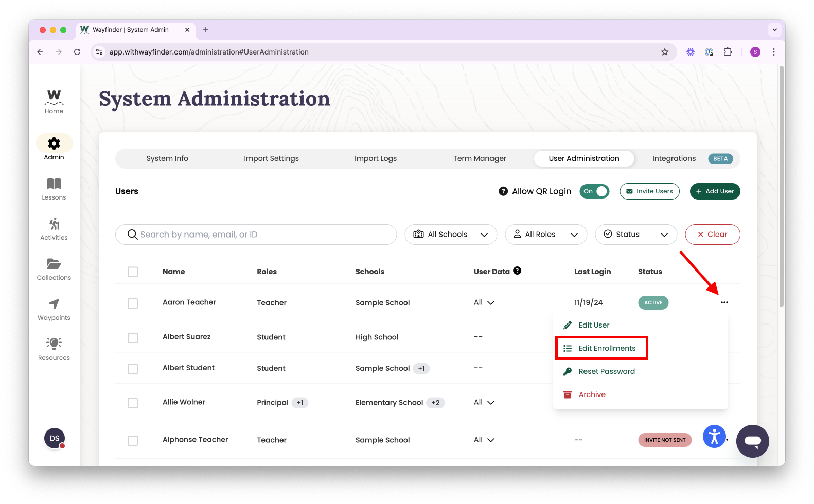Click the Allow QR Login help icon
Viewport: 814px width, 504px height.
[503, 191]
